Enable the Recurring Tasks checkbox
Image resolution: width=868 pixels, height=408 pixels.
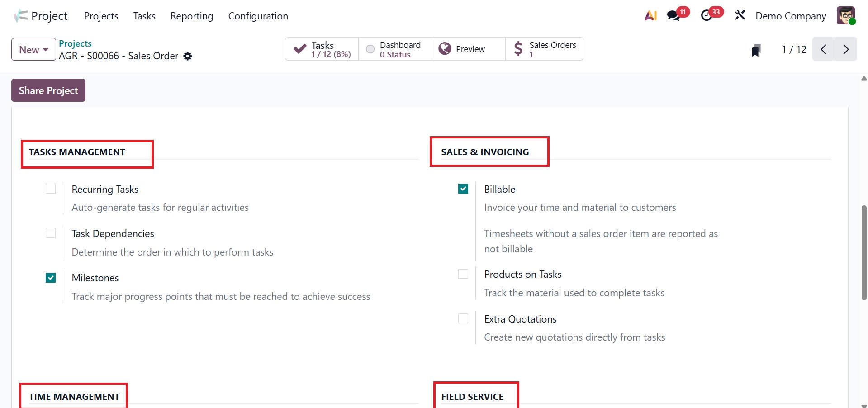51,189
